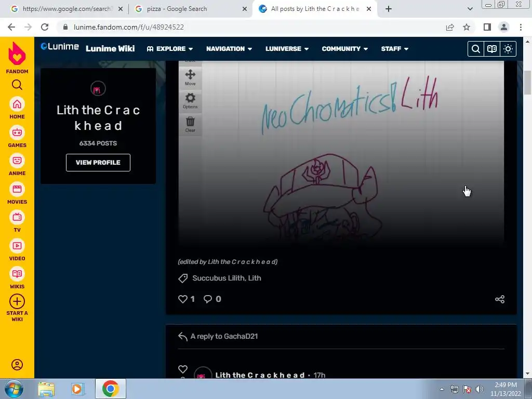Open the TV section in the sidebar
Image resolution: width=532 pixels, height=399 pixels.
17,221
